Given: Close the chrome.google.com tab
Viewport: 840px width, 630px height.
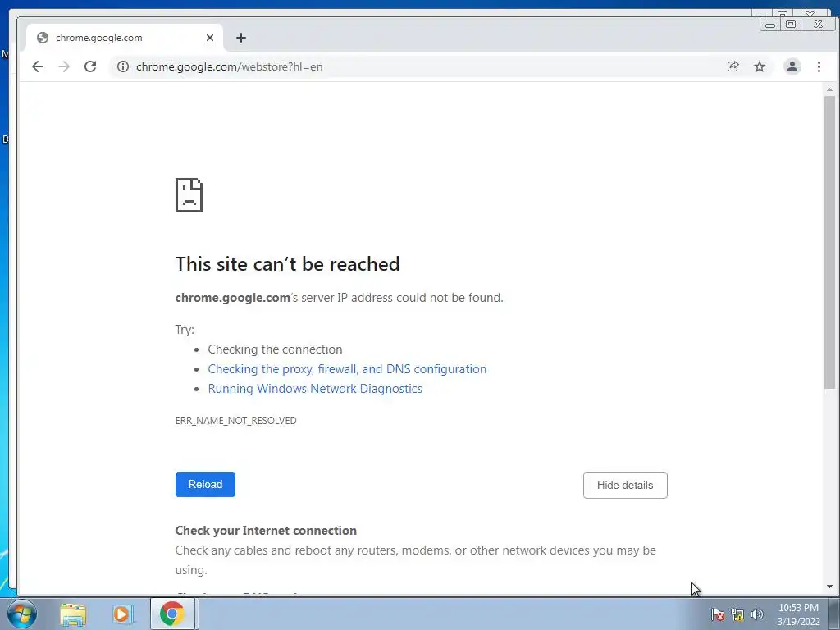Looking at the screenshot, I should 210,38.
